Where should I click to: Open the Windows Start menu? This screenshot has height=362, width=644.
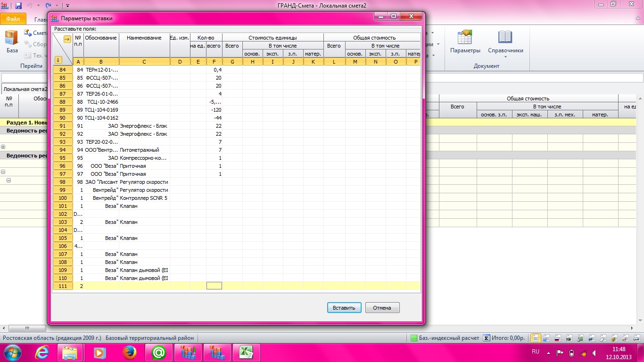13,353
